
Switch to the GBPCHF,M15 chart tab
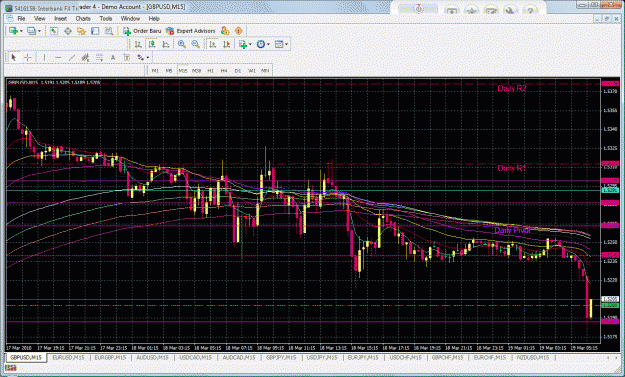pyautogui.click(x=447, y=357)
